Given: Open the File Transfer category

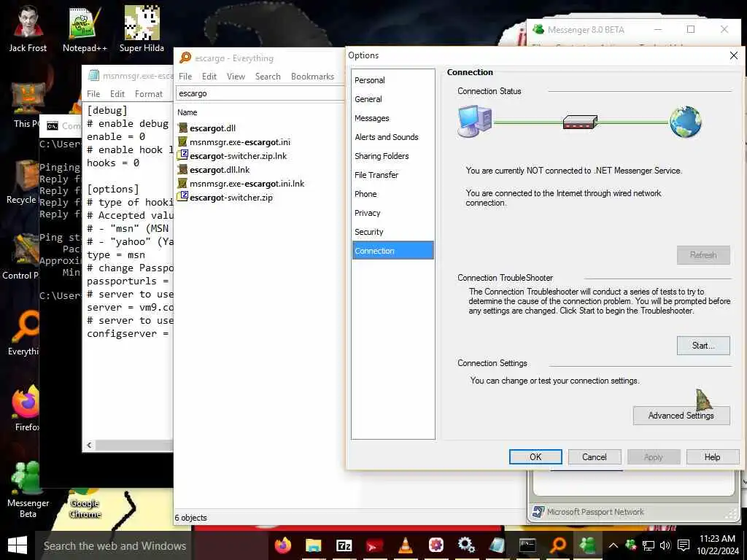Looking at the screenshot, I should (393, 175).
